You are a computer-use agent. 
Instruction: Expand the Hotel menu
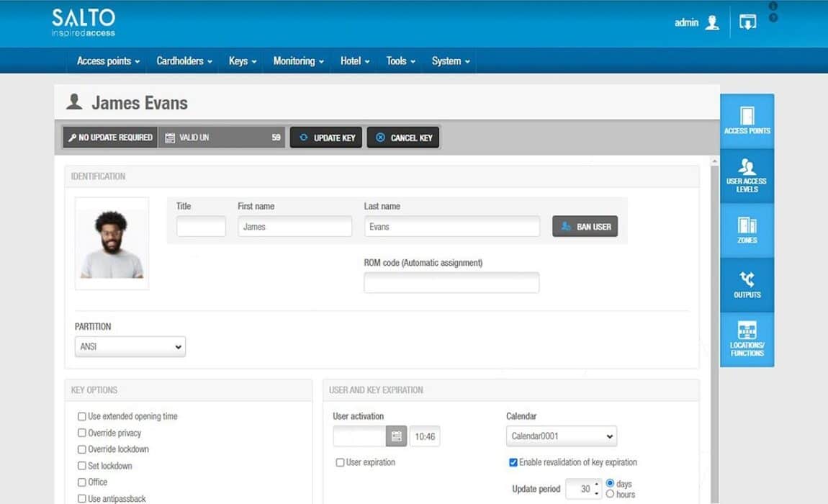click(x=355, y=61)
